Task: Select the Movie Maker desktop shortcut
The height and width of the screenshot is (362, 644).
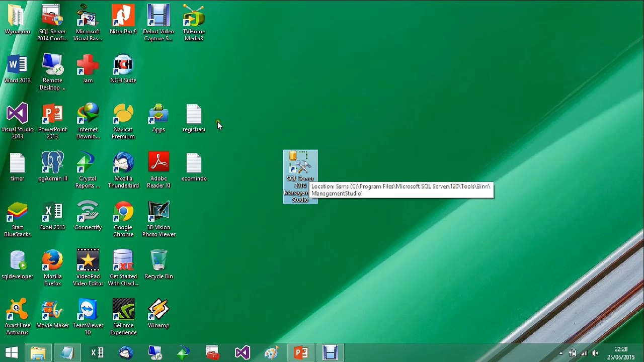Action: 52,314
